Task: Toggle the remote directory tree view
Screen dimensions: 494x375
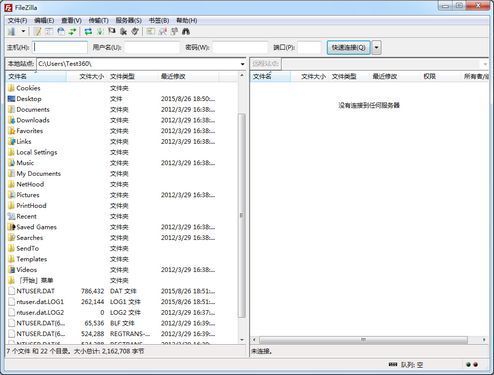Action: (x=61, y=32)
